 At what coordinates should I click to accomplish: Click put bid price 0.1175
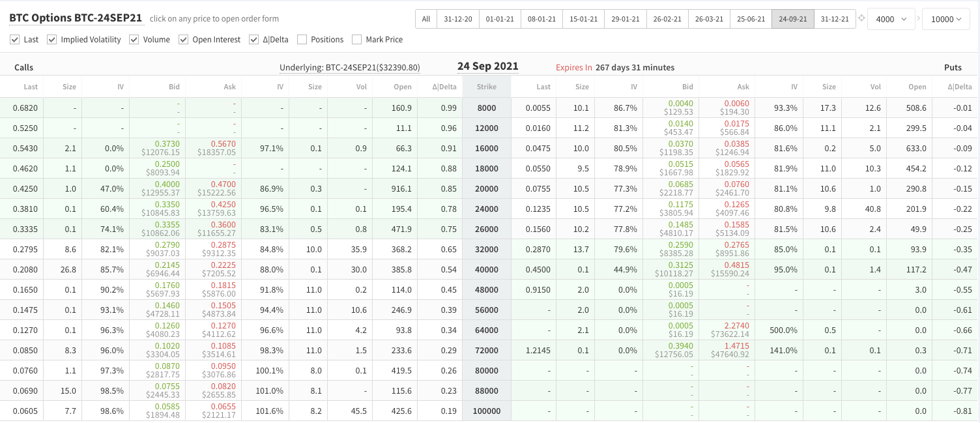pos(682,205)
